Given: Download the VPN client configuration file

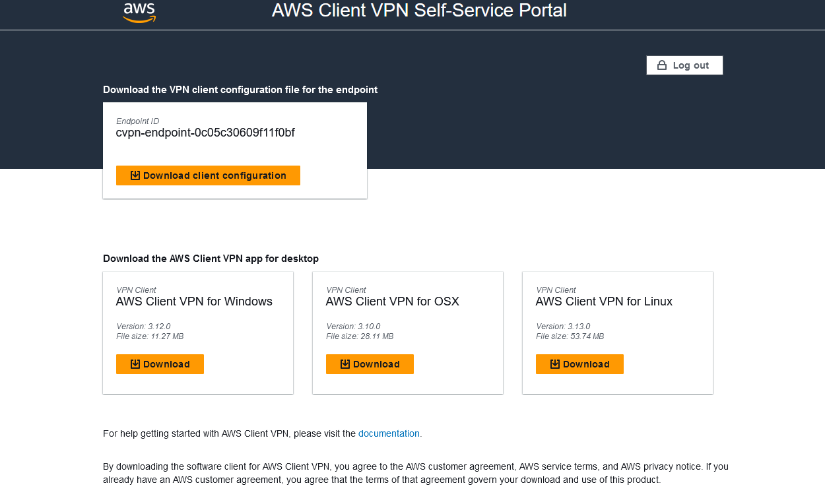Looking at the screenshot, I should [208, 175].
